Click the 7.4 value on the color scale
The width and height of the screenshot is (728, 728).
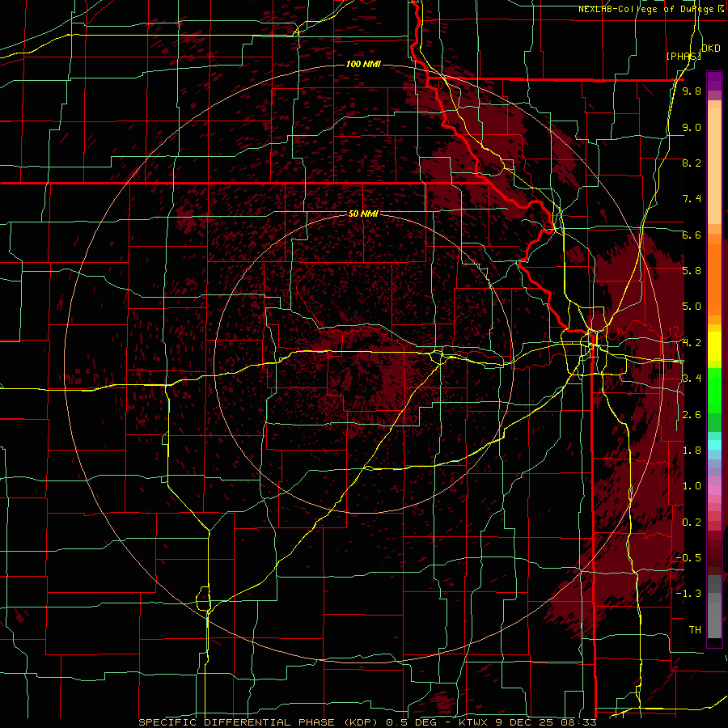point(692,199)
